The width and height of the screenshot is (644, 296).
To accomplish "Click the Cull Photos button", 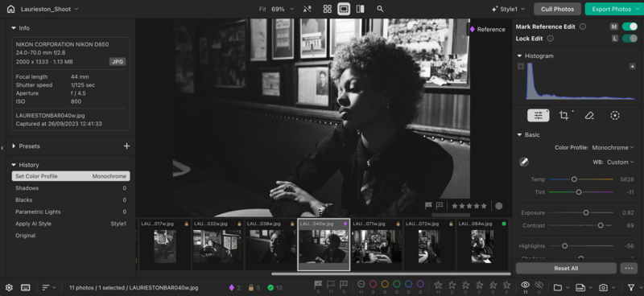I will click(x=557, y=9).
